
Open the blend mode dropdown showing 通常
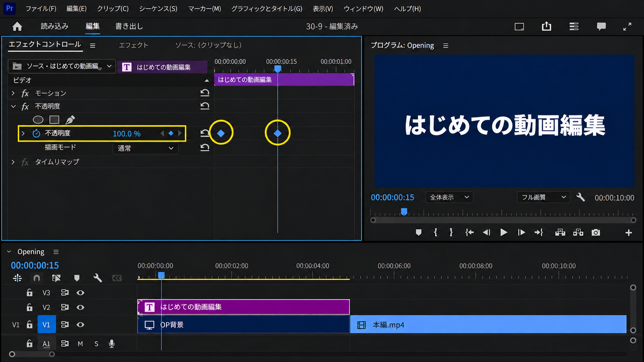145,148
